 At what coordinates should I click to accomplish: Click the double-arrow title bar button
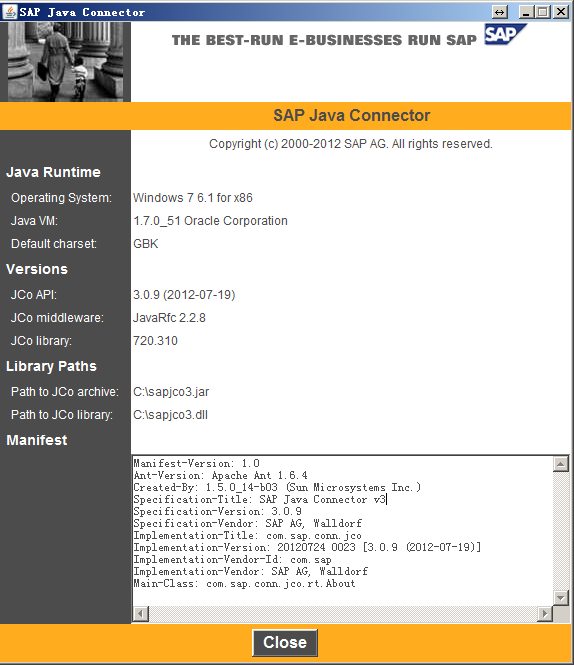[500, 12]
